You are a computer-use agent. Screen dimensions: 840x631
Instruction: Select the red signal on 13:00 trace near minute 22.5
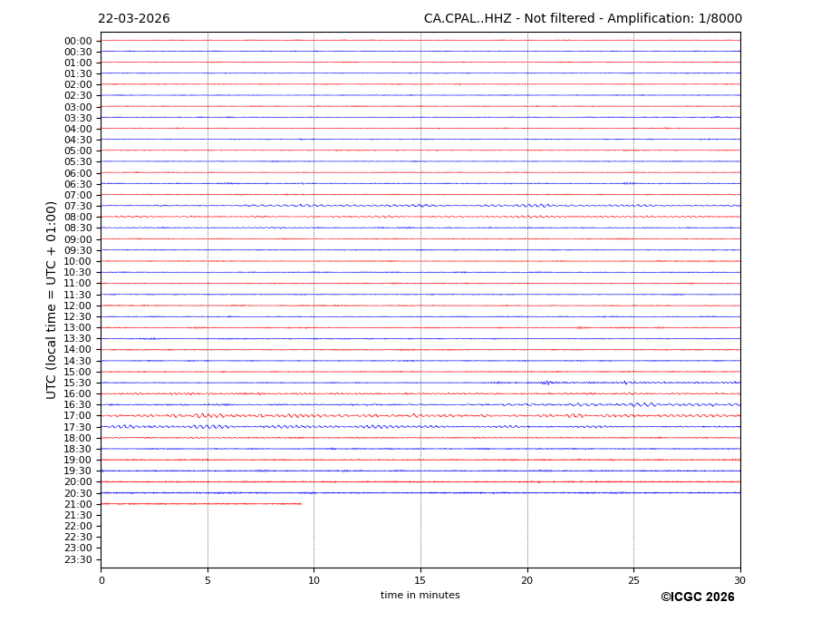[581, 327]
